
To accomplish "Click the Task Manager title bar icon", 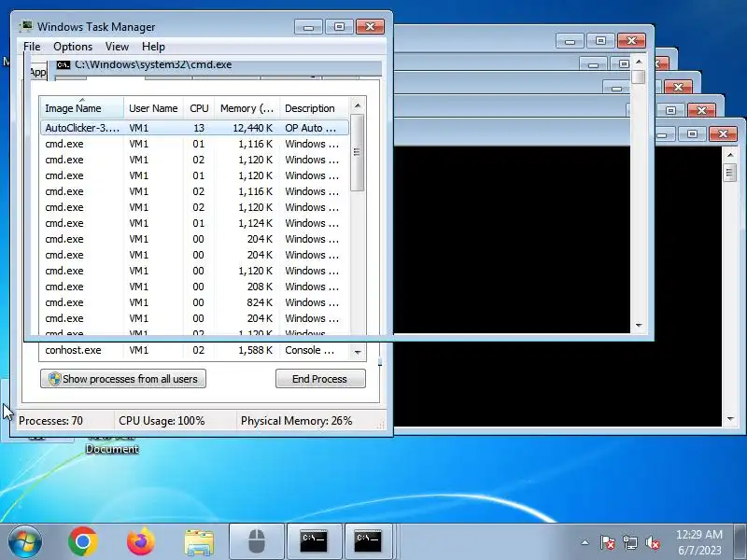I will coord(26,26).
